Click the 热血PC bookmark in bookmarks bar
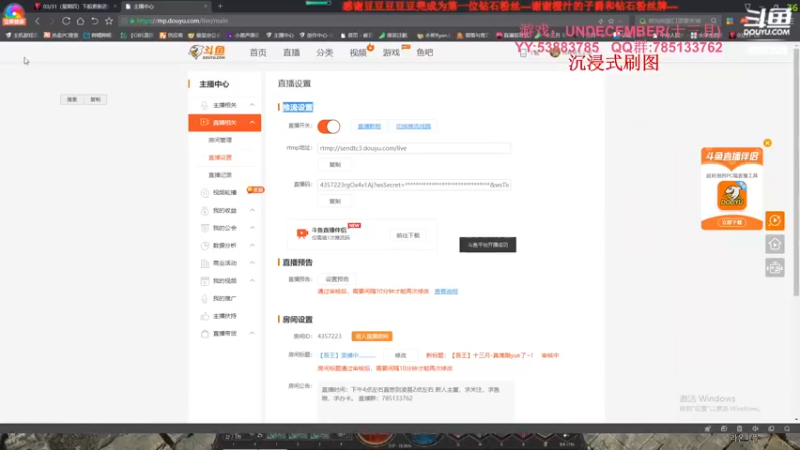Viewport: 800px width, 450px height. tap(61, 35)
